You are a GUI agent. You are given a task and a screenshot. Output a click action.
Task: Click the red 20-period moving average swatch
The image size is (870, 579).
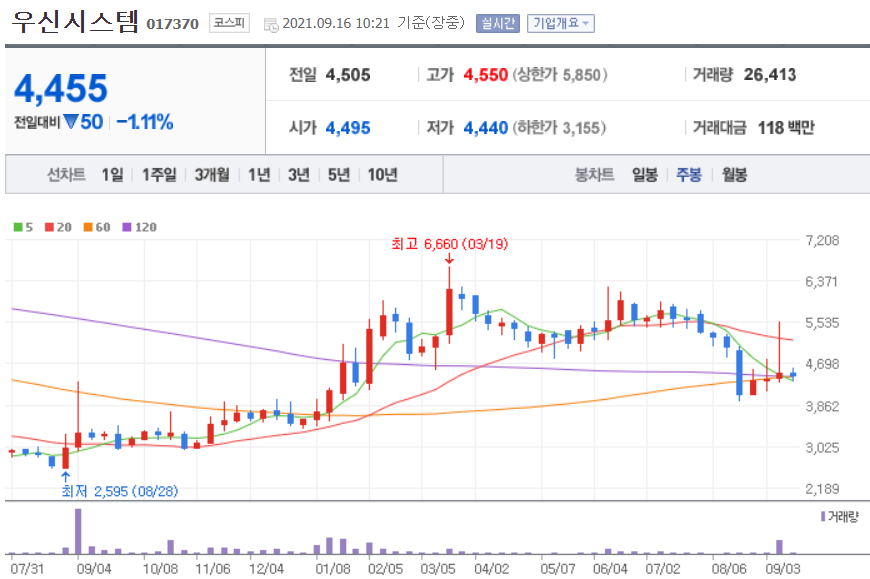click(x=49, y=227)
